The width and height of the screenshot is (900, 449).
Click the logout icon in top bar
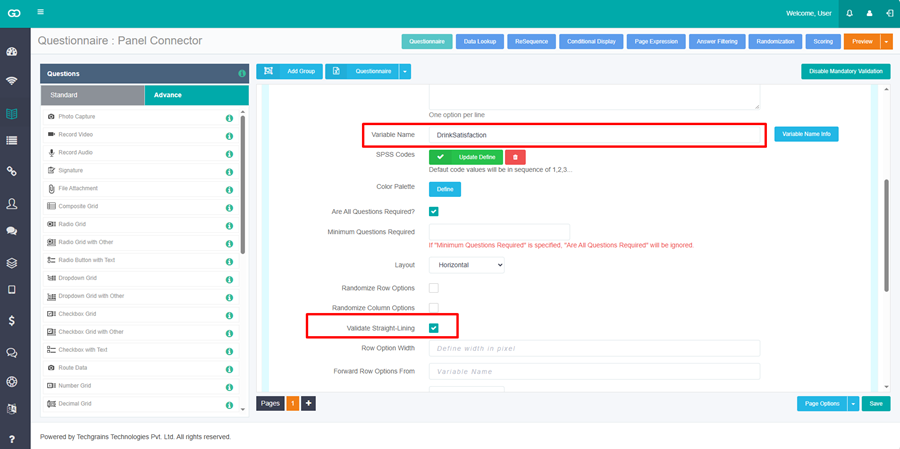pyautogui.click(x=889, y=13)
